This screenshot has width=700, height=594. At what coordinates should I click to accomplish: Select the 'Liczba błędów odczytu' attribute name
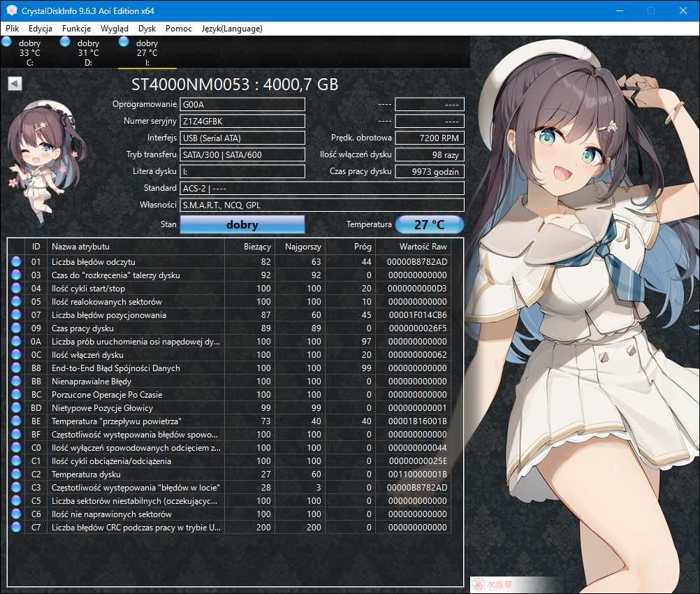94,262
